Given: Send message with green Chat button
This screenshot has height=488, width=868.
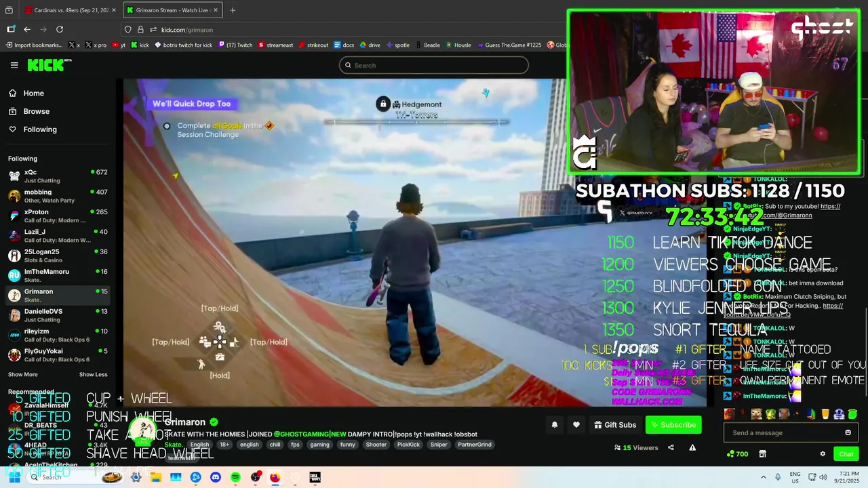Looking at the screenshot, I should [x=846, y=454].
